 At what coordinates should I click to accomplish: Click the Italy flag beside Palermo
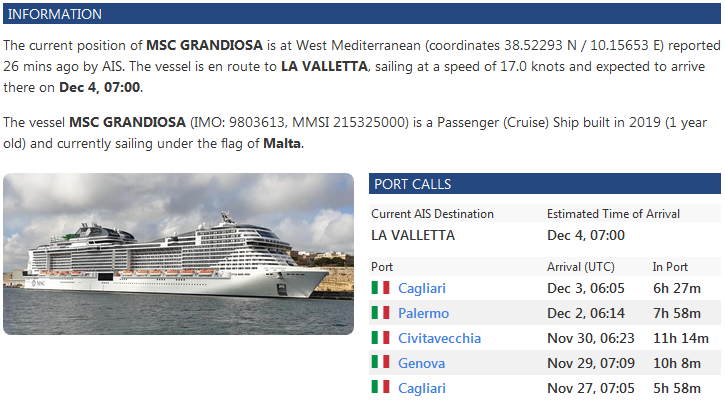(x=380, y=313)
